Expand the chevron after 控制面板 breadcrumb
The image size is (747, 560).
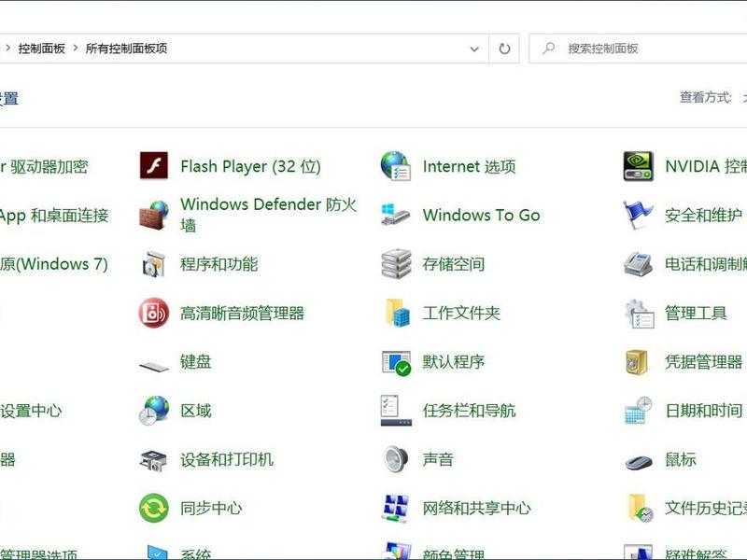tap(76, 49)
